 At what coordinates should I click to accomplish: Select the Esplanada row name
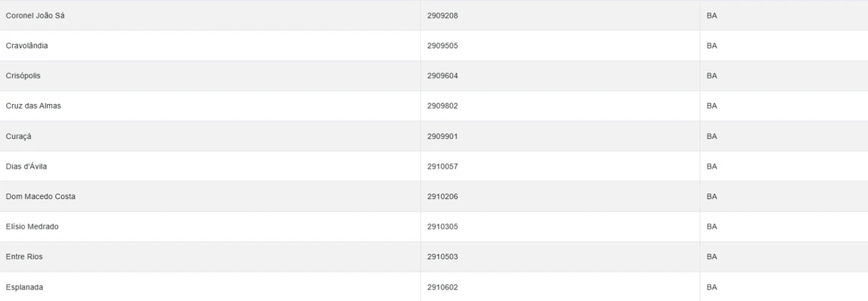point(25,287)
